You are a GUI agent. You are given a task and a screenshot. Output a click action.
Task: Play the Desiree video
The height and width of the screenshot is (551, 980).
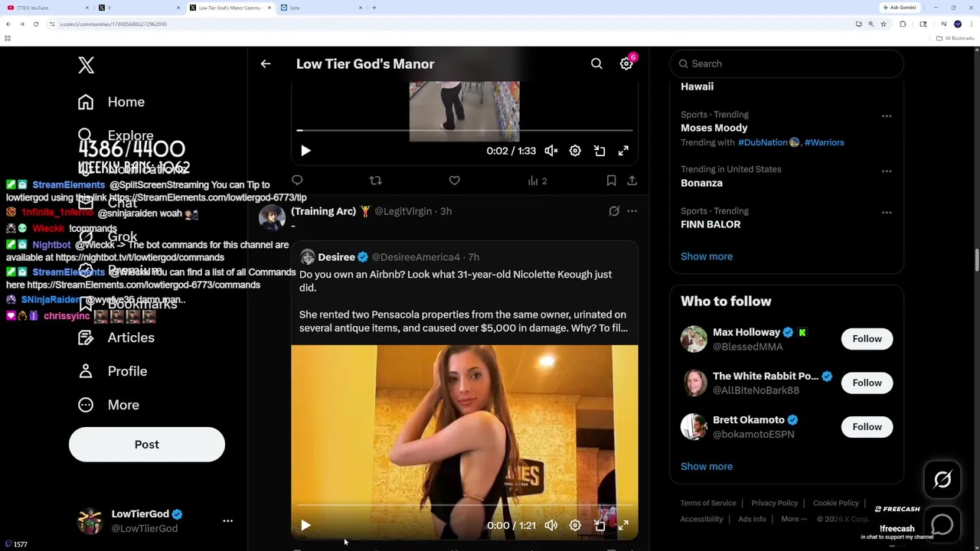305,526
